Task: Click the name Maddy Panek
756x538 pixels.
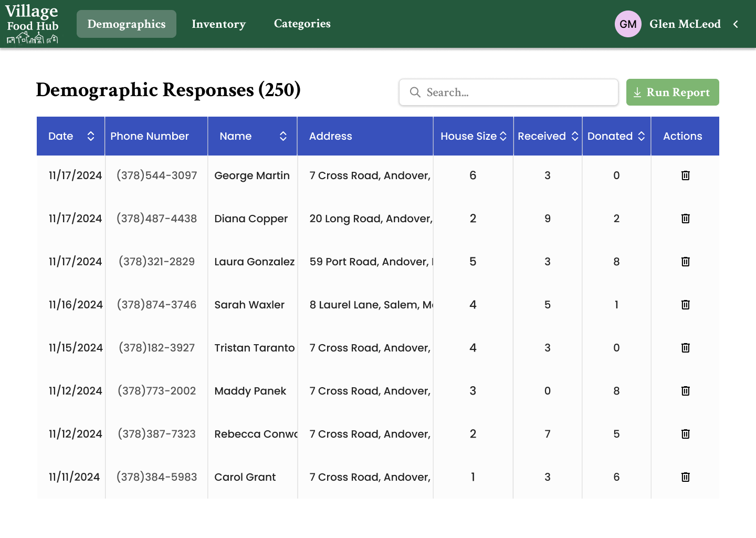Action: 250,391
